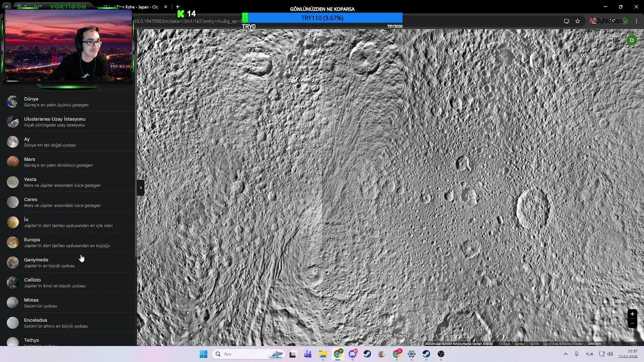Choose Mars in the sidebar list
This screenshot has width=644, height=362.
tap(68, 162)
